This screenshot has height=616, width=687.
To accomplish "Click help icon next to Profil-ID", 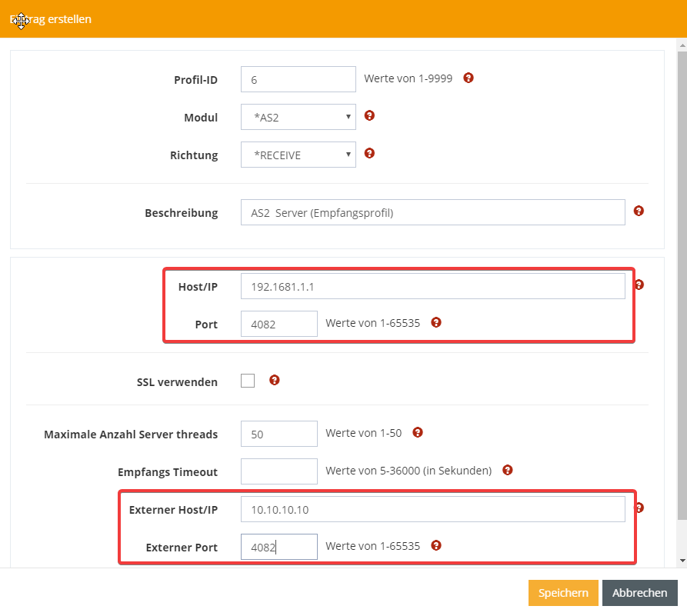I will click(469, 78).
